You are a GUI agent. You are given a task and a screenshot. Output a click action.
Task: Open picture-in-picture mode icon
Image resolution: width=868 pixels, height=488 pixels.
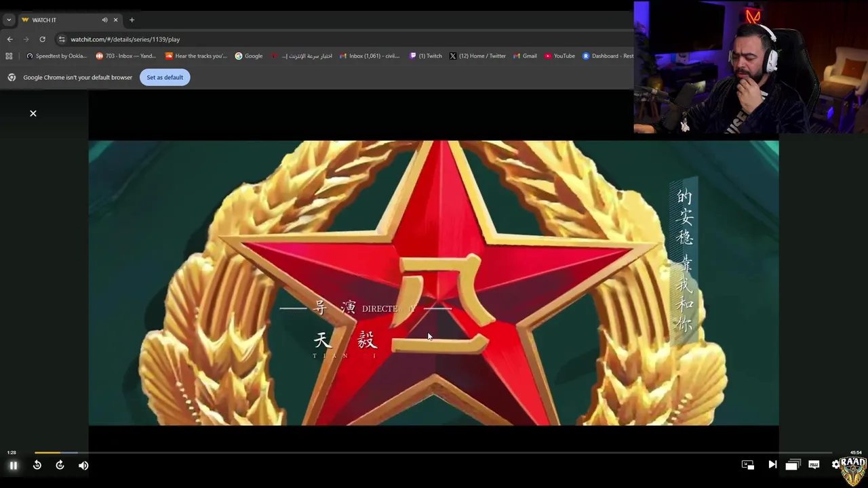coord(748,465)
